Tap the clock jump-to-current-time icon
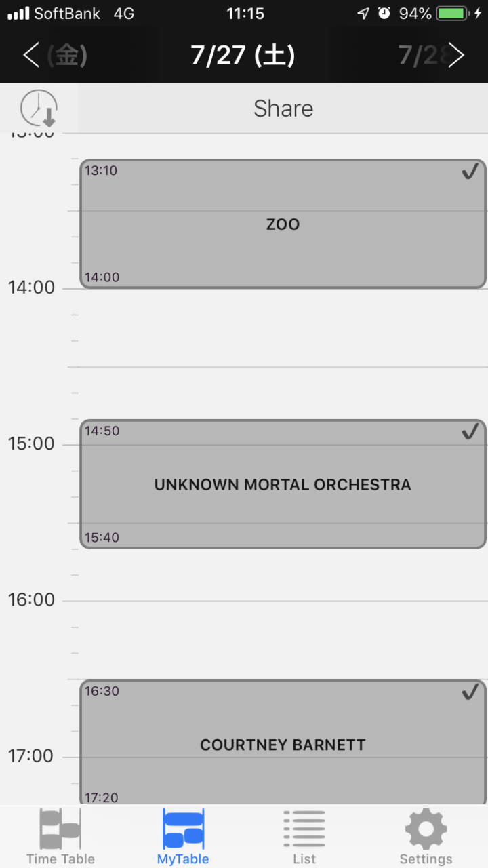Image resolution: width=488 pixels, height=868 pixels. (x=39, y=108)
